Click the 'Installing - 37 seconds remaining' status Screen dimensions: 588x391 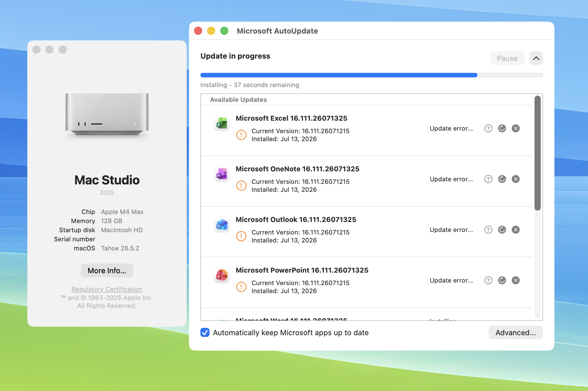click(x=250, y=85)
